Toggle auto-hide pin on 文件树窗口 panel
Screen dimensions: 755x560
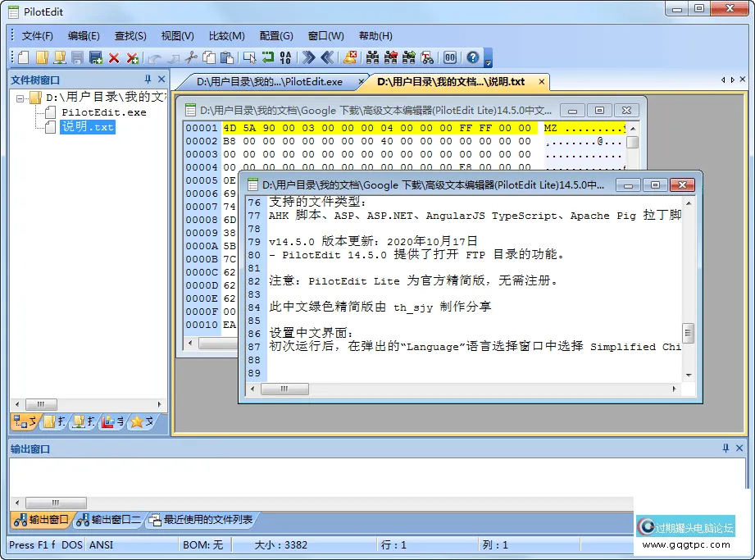pos(148,80)
